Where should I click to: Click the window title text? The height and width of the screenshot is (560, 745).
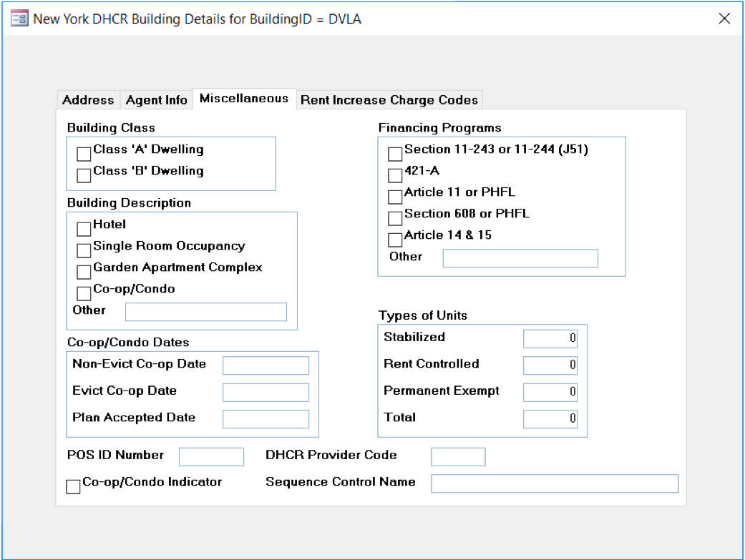[x=198, y=19]
